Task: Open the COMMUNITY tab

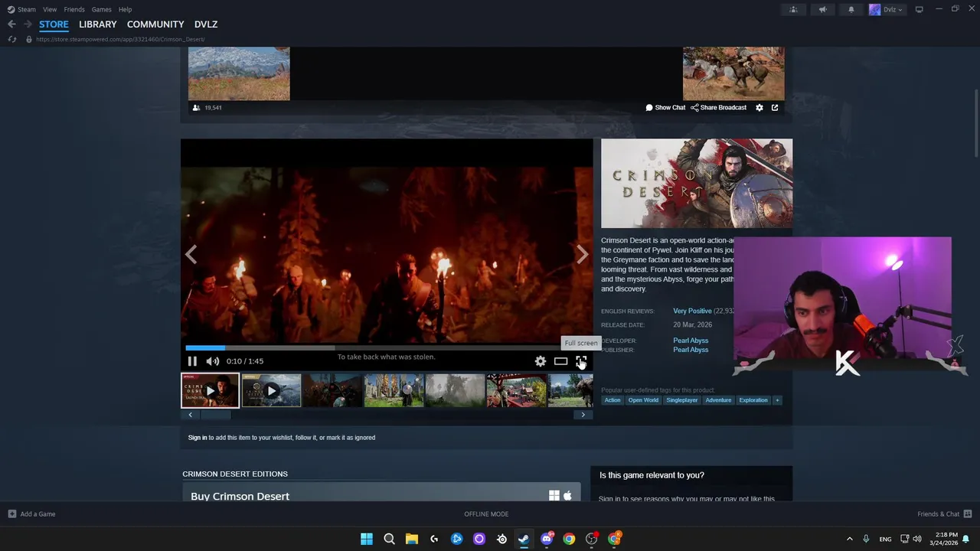Action: tap(155, 24)
